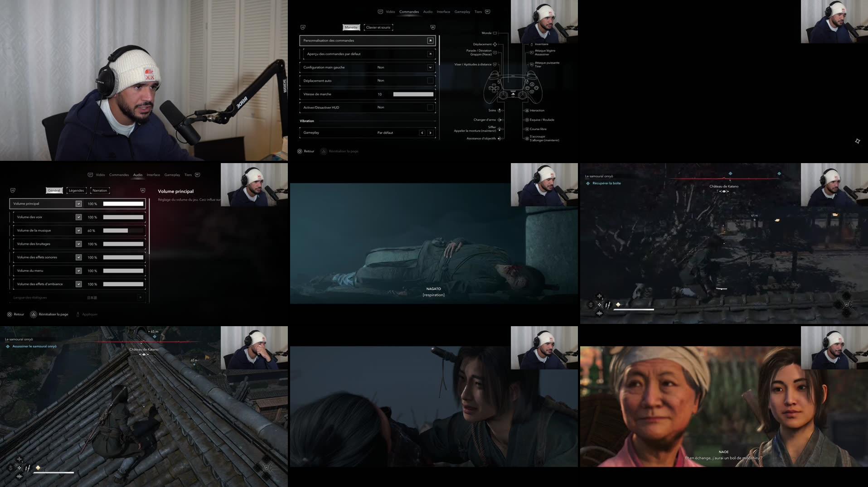
Task: Toggle the Volume des effets sonores checkbox
Action: (78, 257)
